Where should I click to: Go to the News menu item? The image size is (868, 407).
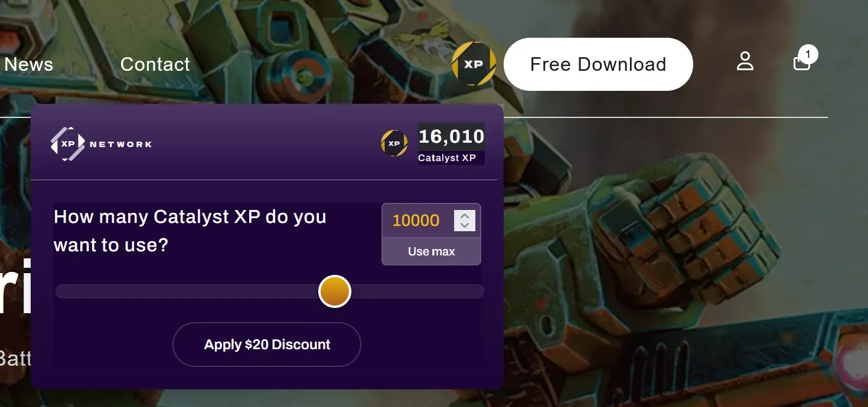point(28,64)
